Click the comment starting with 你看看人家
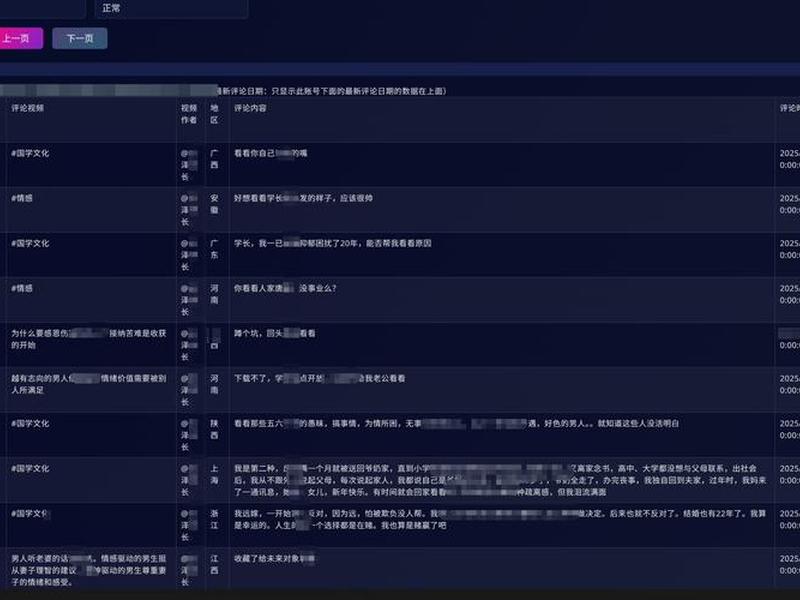Viewport: 800px width, 600px height. [x=285, y=288]
